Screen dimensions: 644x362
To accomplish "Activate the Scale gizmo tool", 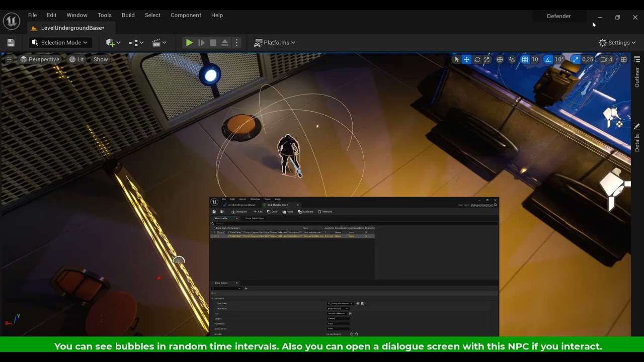I will click(x=487, y=59).
